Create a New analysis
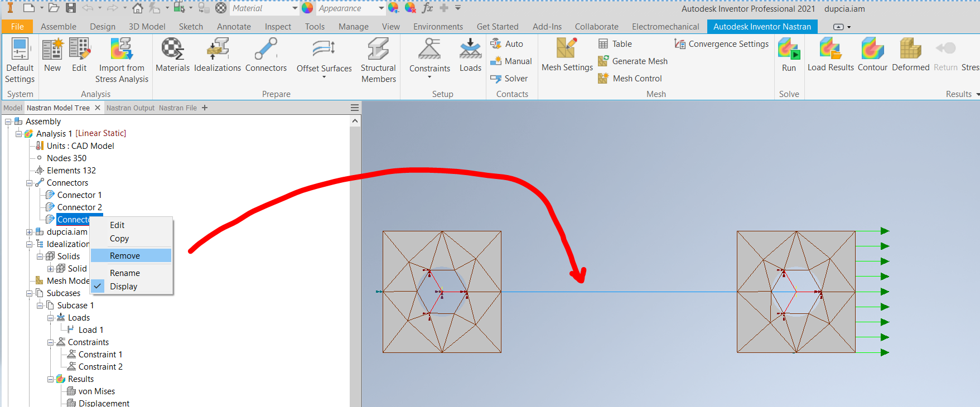This screenshot has width=980, height=407. pyautogui.click(x=52, y=55)
